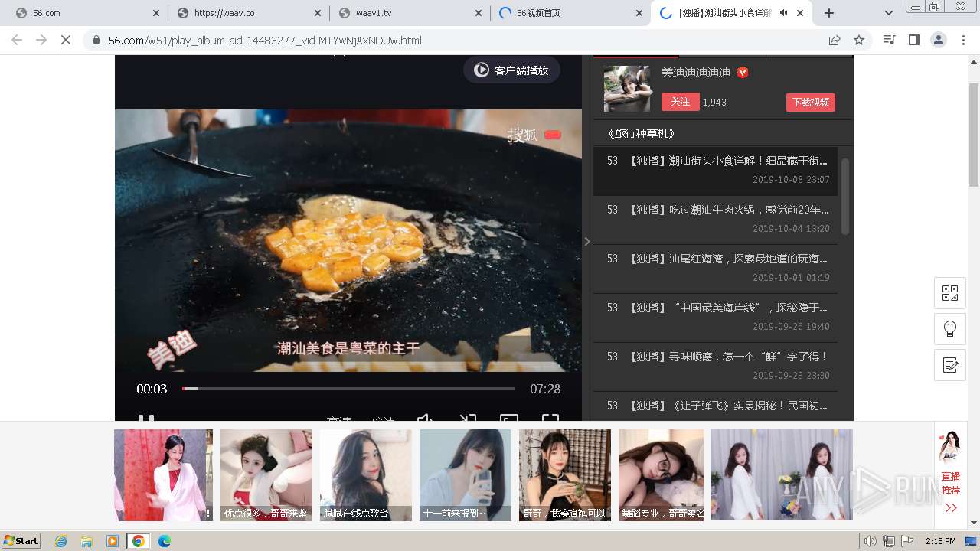980x551 pixels.
Task: Switch to the https://waav.co tab
Action: pyautogui.click(x=249, y=13)
